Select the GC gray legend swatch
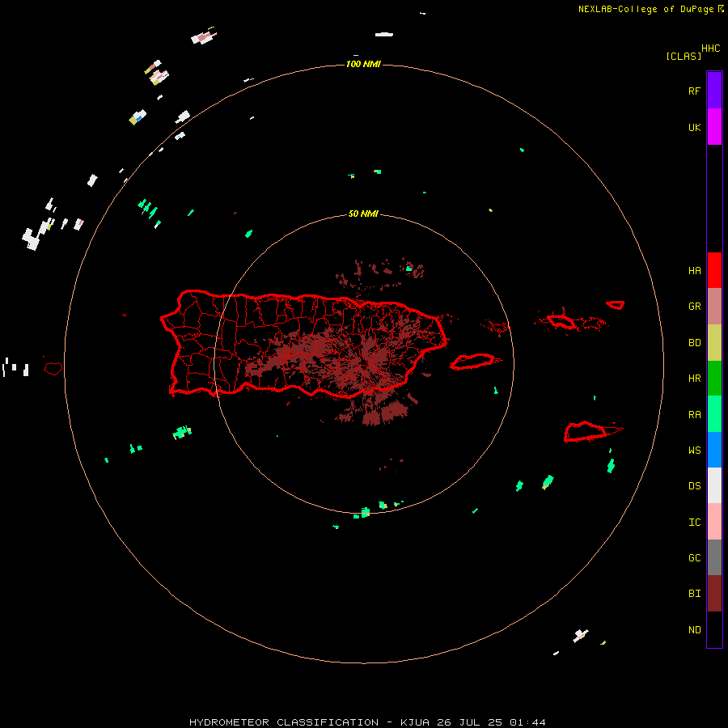728x728 pixels. [x=714, y=557]
